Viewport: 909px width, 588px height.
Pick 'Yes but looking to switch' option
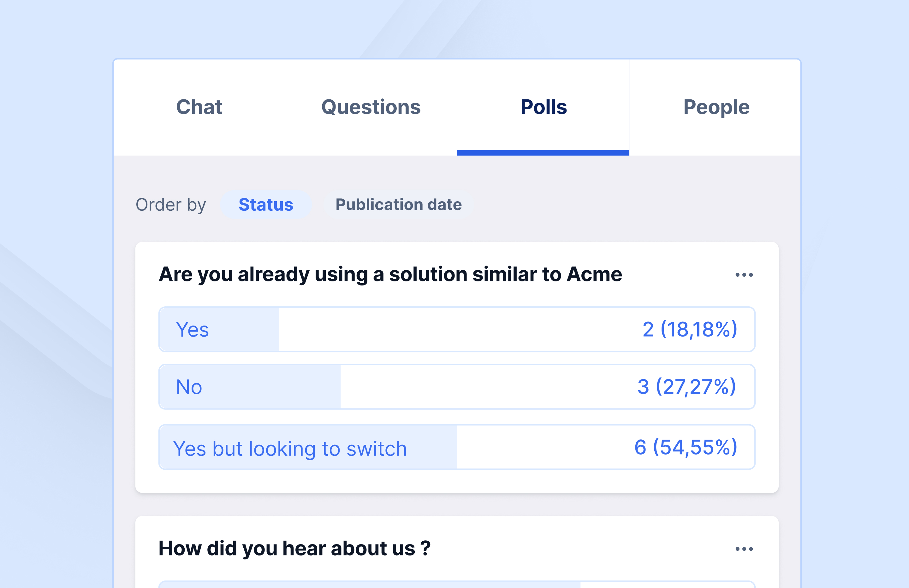[456, 447]
